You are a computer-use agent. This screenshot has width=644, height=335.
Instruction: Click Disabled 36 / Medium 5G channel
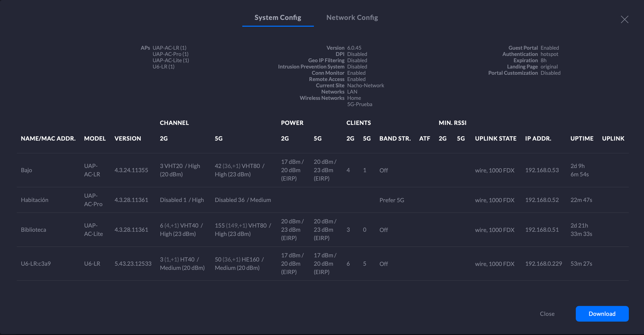[243, 200]
